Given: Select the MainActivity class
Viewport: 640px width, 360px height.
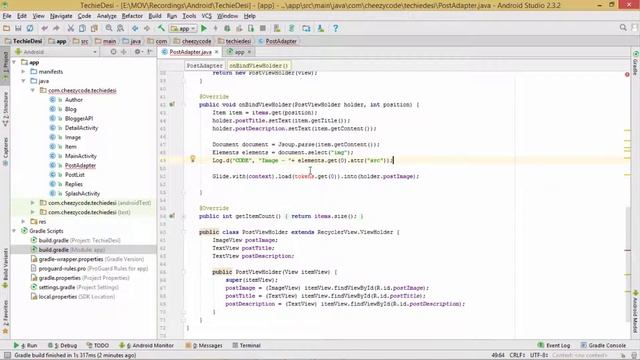Looking at the screenshot, I should pyautogui.click(x=81, y=156).
